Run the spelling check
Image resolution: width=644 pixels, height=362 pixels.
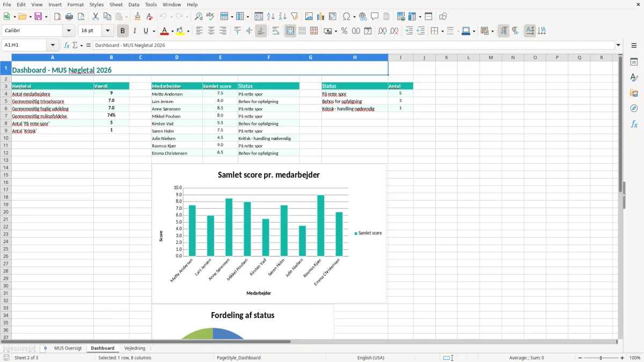210,17
